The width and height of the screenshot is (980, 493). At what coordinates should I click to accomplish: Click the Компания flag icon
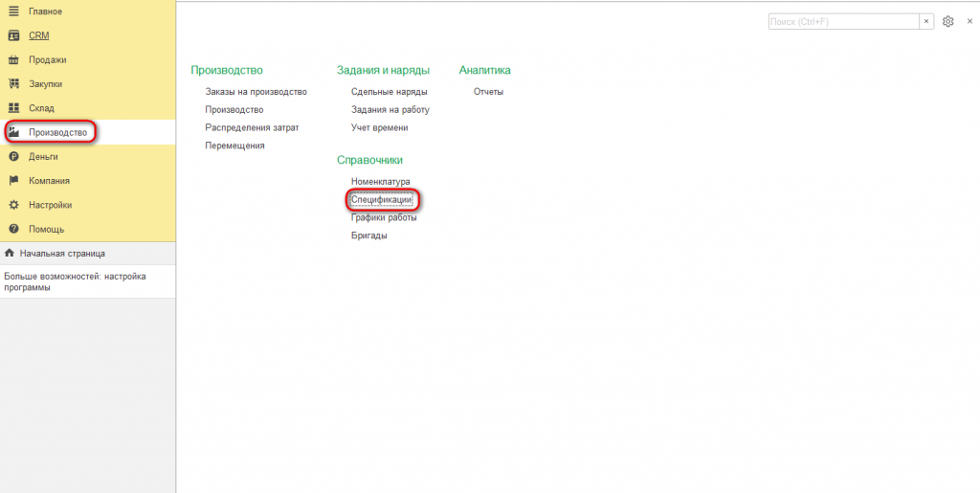pos(13,181)
